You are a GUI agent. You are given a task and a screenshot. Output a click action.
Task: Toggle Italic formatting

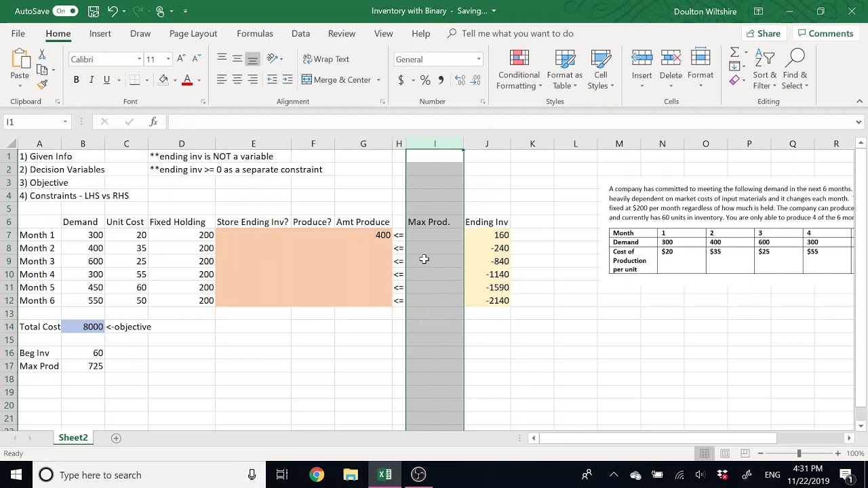pyautogui.click(x=92, y=80)
